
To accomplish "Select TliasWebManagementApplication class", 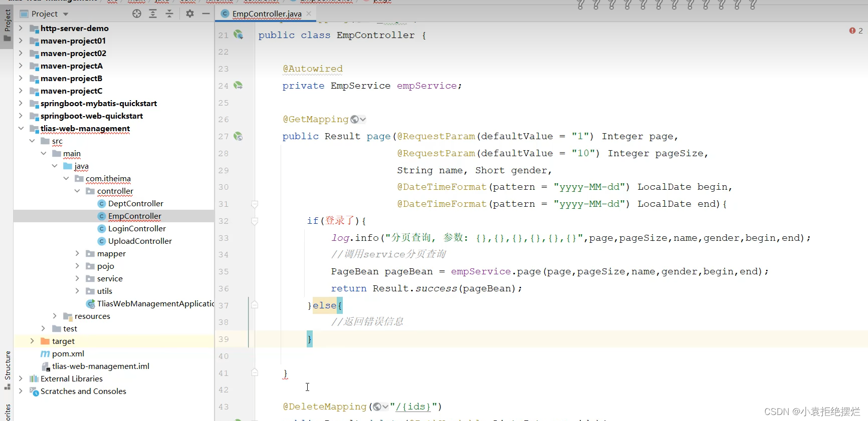I will 155,304.
